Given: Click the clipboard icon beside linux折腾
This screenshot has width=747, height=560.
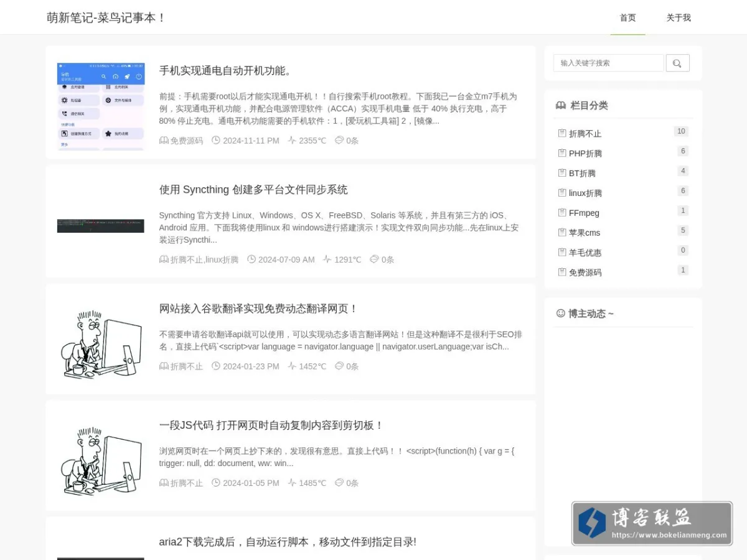Looking at the screenshot, I should [x=562, y=193].
